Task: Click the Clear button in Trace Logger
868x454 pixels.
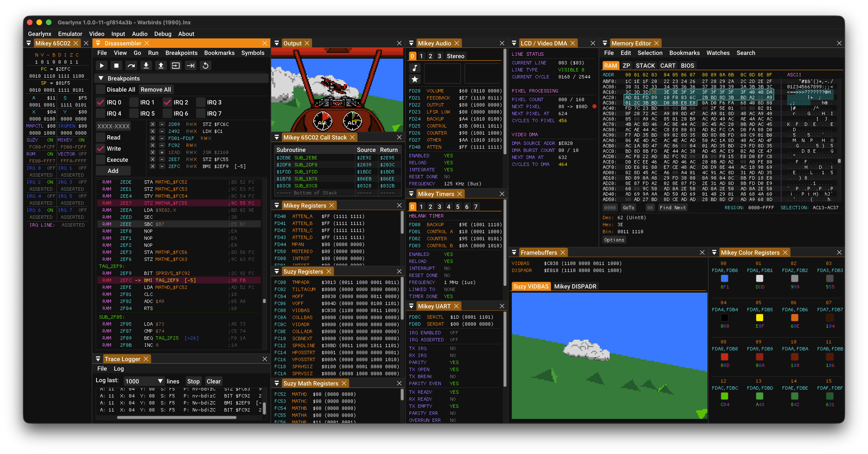Action: (x=213, y=381)
